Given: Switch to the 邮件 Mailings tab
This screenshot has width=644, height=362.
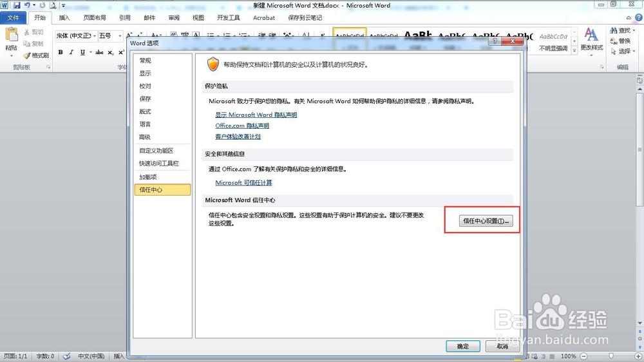Looking at the screenshot, I should [149, 17].
